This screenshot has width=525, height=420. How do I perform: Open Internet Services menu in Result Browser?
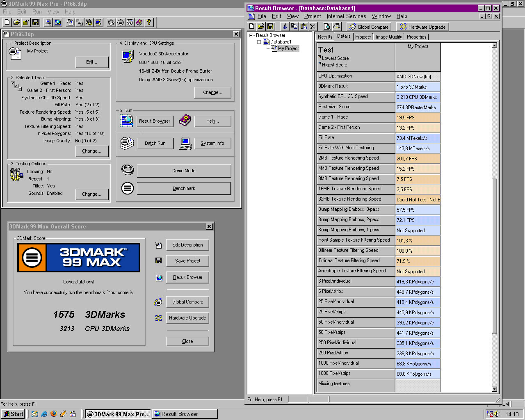pos(346,16)
